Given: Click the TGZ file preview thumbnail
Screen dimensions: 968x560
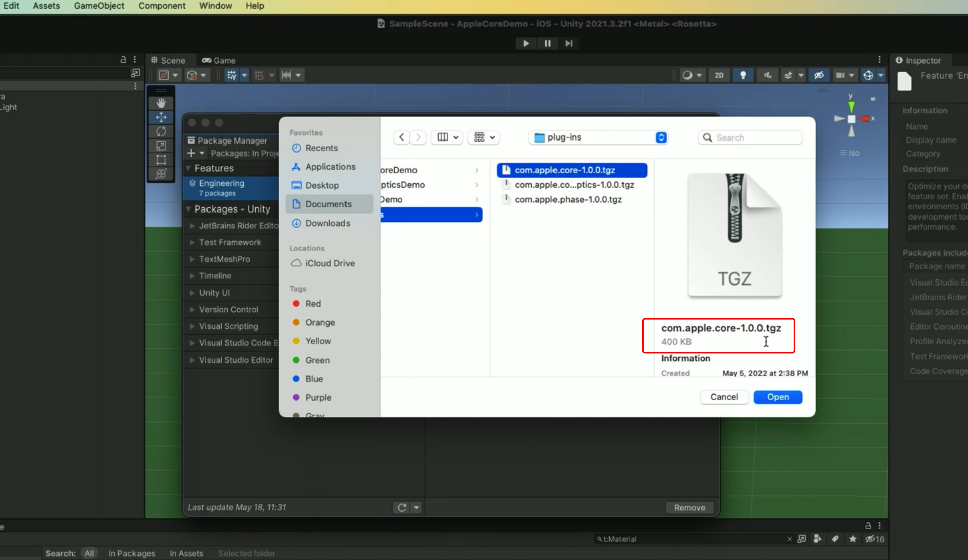Looking at the screenshot, I should click(x=735, y=235).
